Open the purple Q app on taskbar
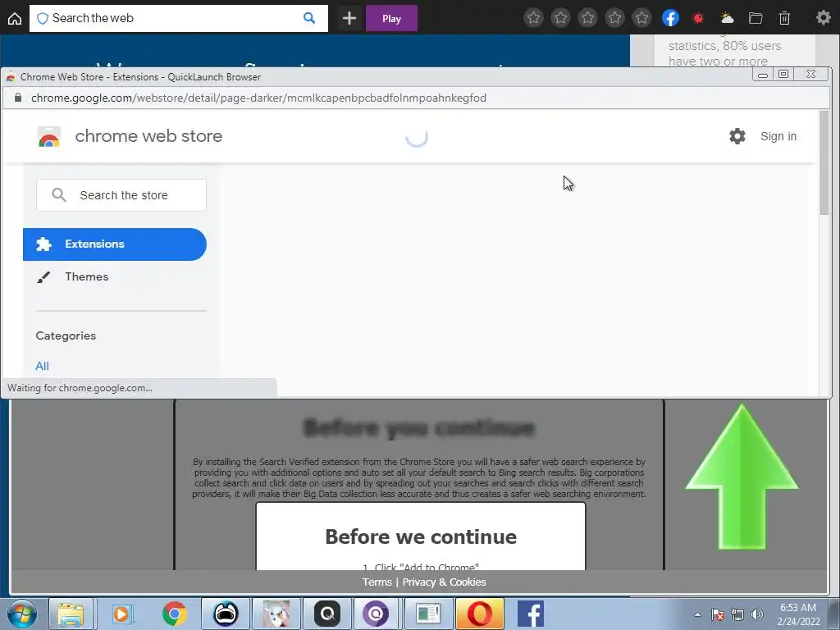 [377, 614]
